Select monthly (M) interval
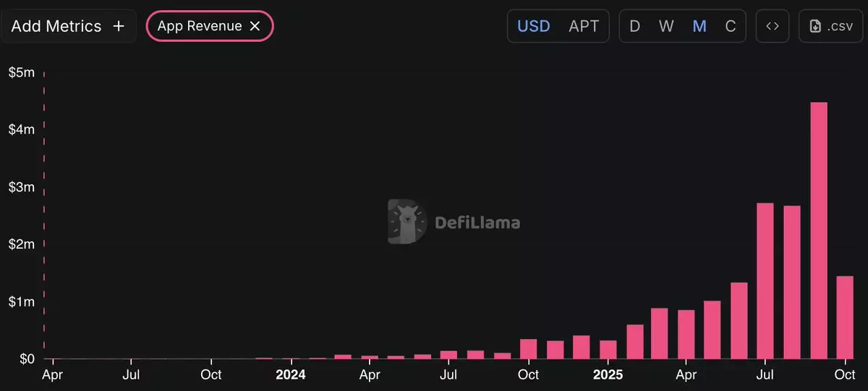This screenshot has height=391, width=868. click(699, 27)
